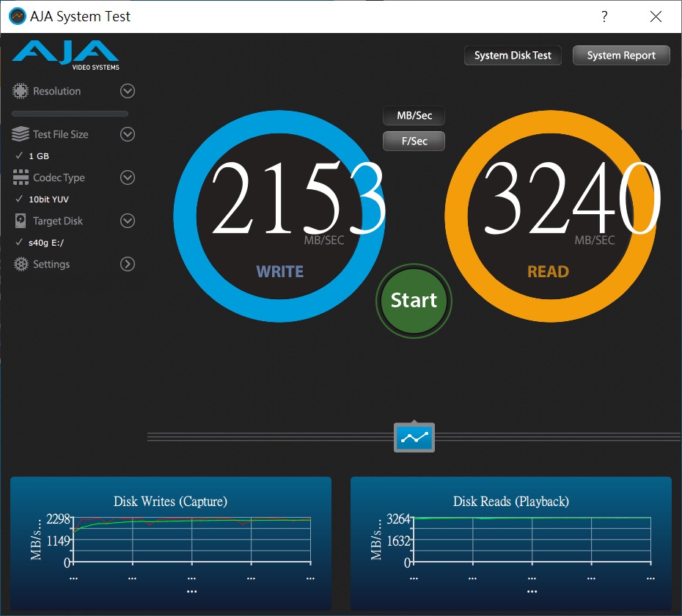
Task: Toggle the graph view icon button
Action: (x=414, y=437)
